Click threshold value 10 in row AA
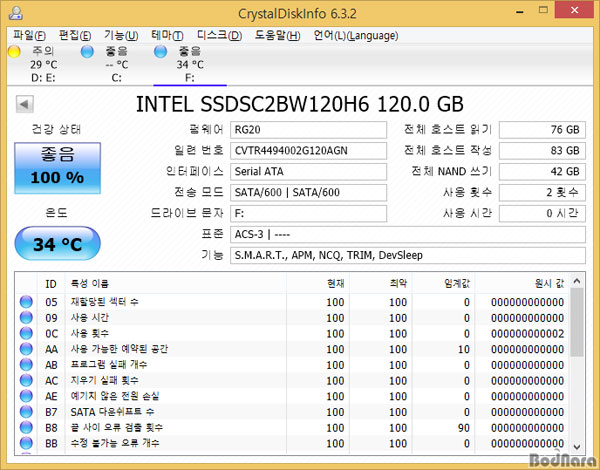The height and width of the screenshot is (470, 600). [464, 349]
